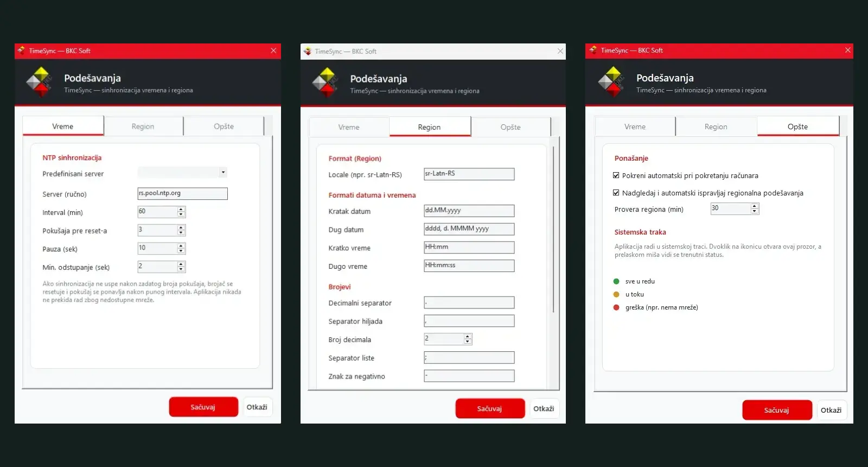
Task: Click Otkaži in the NTP sinhronizacija window
Action: click(257, 407)
